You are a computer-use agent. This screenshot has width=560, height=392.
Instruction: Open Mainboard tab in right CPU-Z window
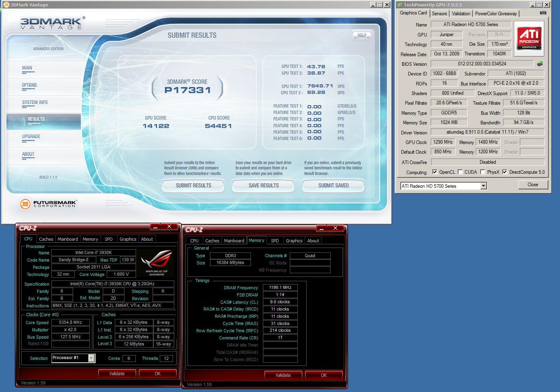tap(234, 241)
